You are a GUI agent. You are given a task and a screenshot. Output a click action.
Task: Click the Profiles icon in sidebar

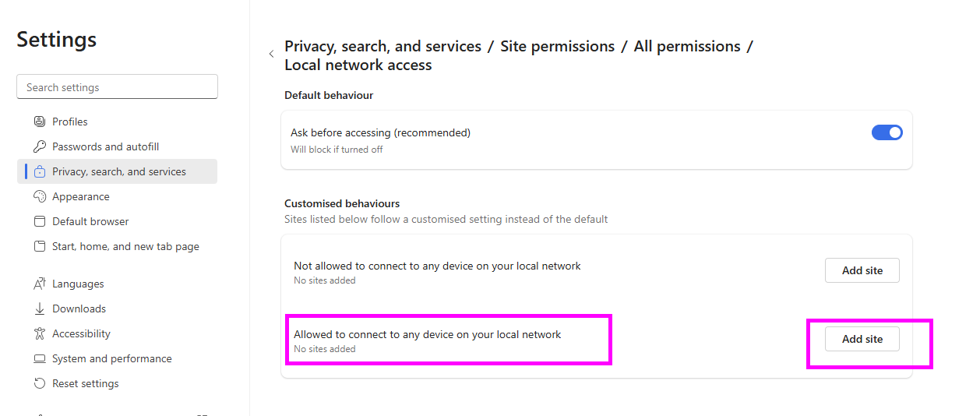click(x=40, y=122)
